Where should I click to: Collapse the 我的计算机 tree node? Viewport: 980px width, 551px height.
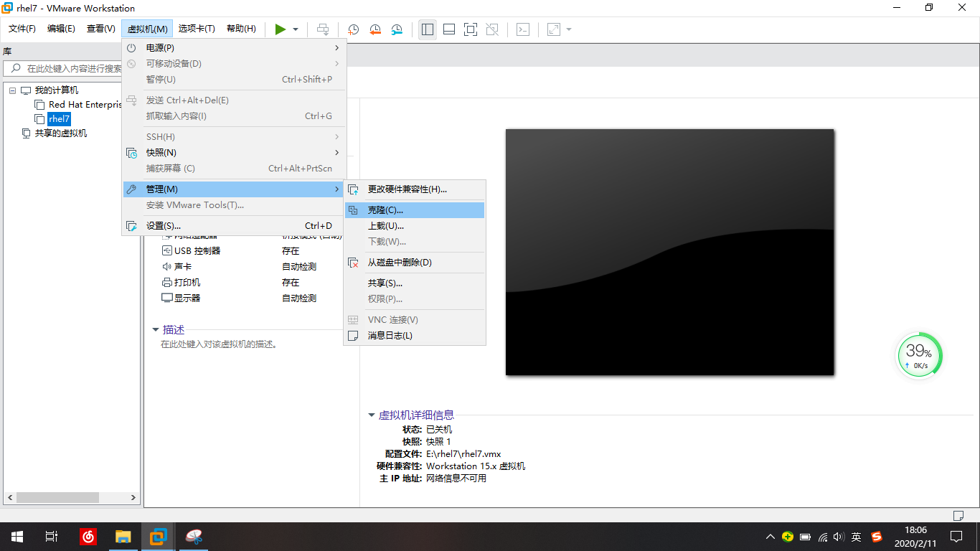coord(13,90)
